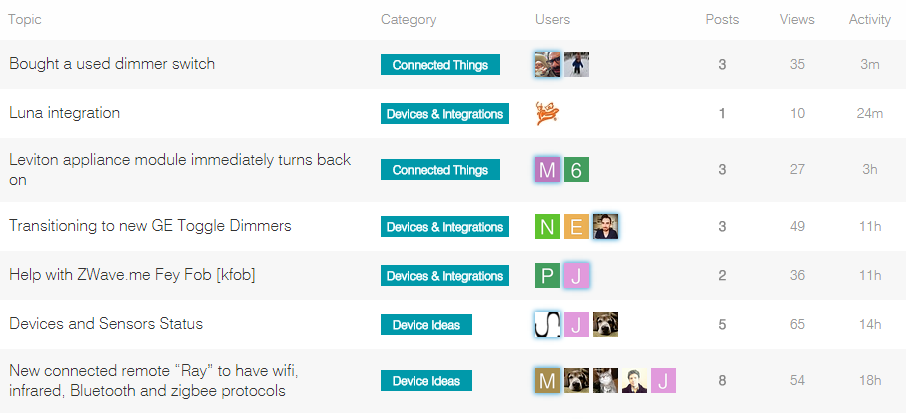Click green 6 avatar in Leviton row
Image resolution: width=906 pixels, height=419 pixels.
click(x=576, y=170)
